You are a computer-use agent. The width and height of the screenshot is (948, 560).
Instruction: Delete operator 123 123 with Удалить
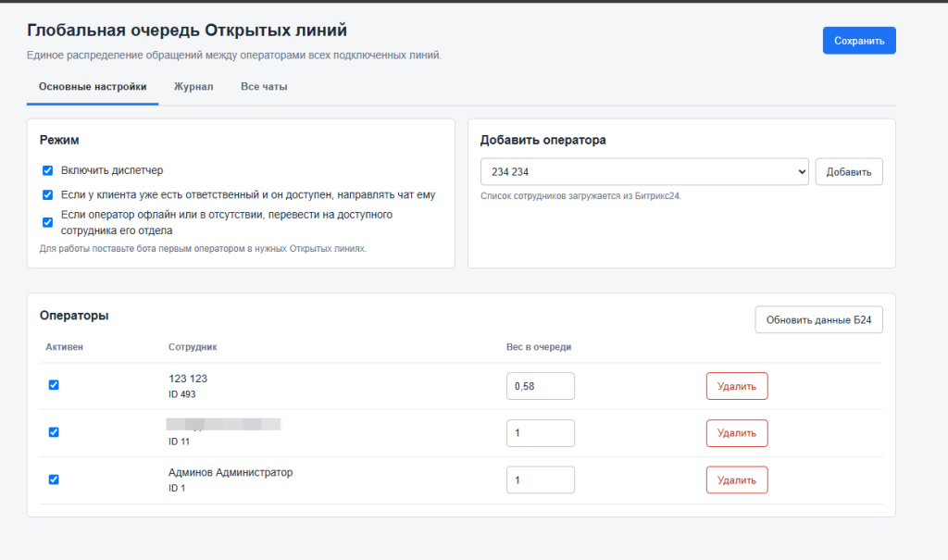click(x=736, y=386)
